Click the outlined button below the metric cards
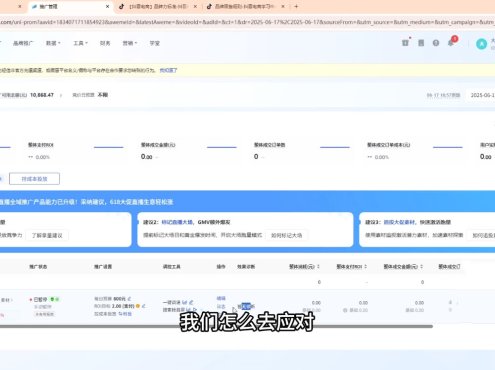This screenshot has width=495, height=370. point(35,179)
